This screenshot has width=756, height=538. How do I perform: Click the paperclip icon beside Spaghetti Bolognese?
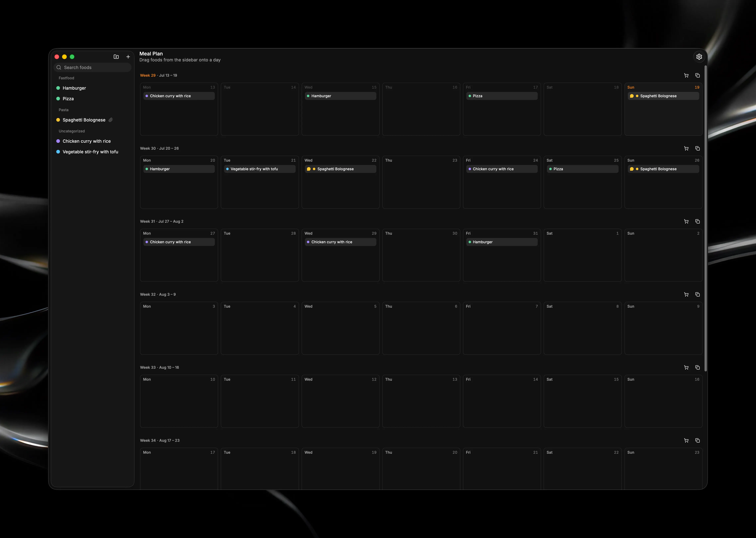(x=111, y=120)
